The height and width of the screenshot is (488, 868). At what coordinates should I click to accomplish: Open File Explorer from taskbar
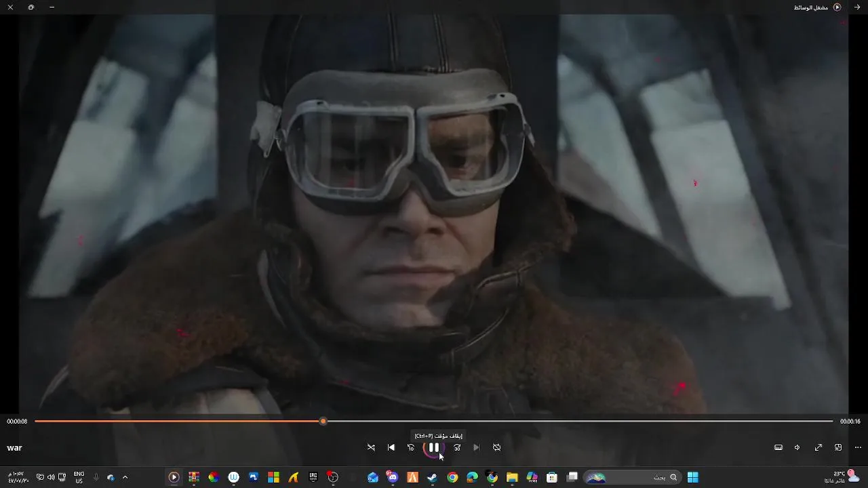pyautogui.click(x=512, y=477)
